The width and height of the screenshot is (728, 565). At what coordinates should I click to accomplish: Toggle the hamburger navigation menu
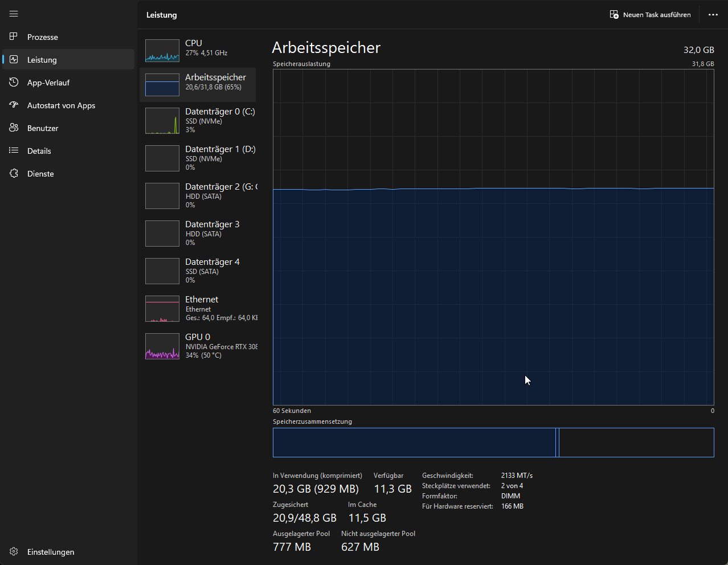tap(14, 14)
